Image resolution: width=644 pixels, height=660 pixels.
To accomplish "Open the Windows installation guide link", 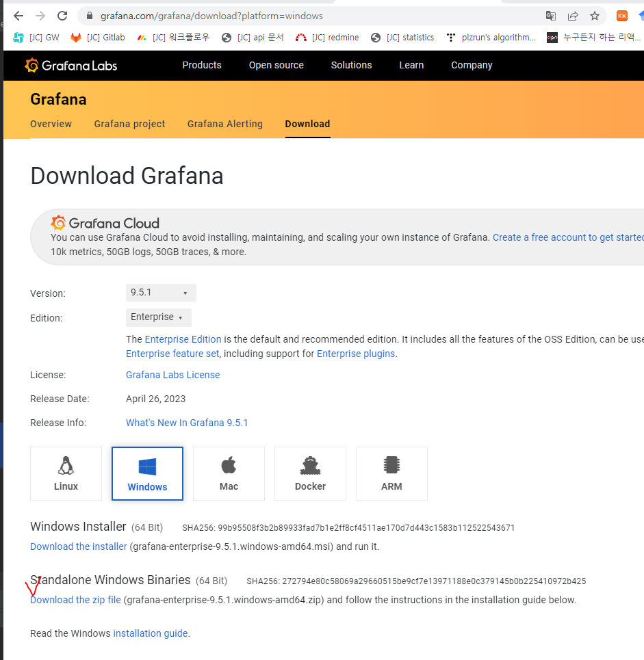I will [x=151, y=633].
